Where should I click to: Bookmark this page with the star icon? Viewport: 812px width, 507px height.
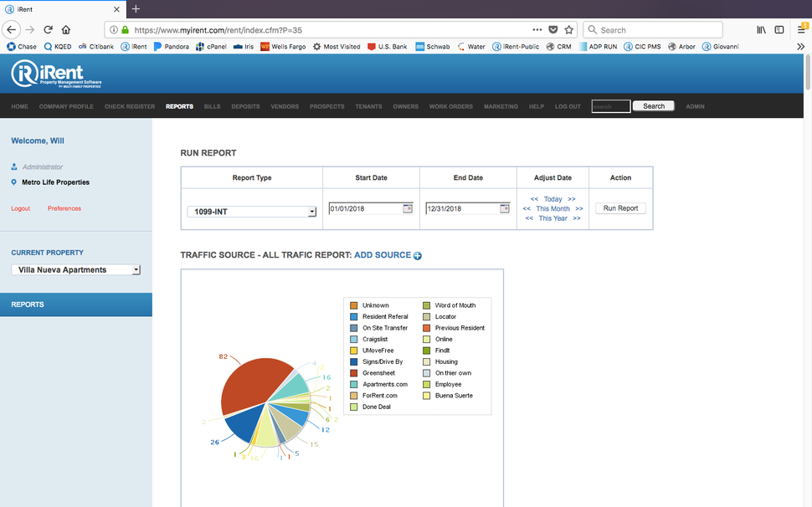point(568,30)
